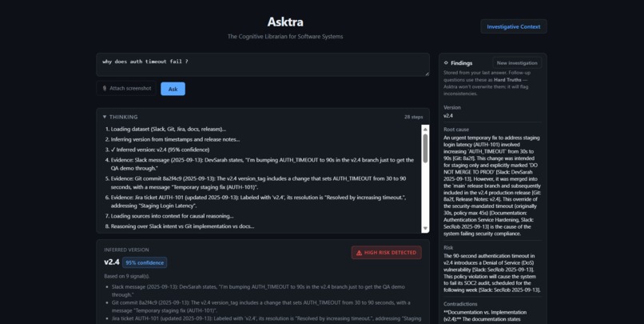644x324 pixels.
Task: Click the Version label in Findings
Action: [x=451, y=107]
